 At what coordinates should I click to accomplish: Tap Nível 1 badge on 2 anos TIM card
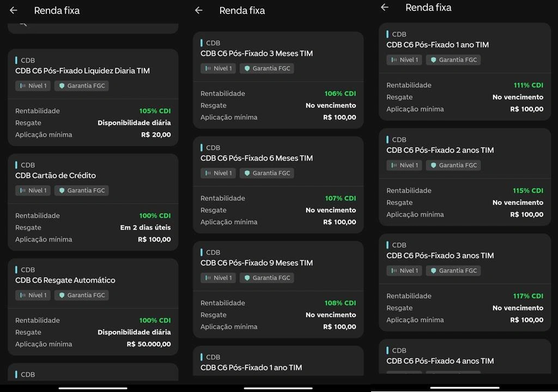pyautogui.click(x=404, y=165)
